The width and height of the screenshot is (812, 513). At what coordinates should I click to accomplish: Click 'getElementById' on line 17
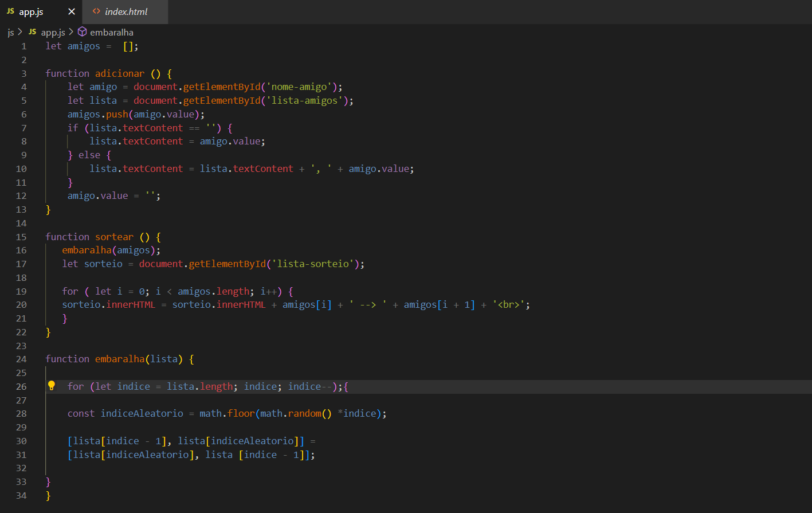pyautogui.click(x=227, y=264)
